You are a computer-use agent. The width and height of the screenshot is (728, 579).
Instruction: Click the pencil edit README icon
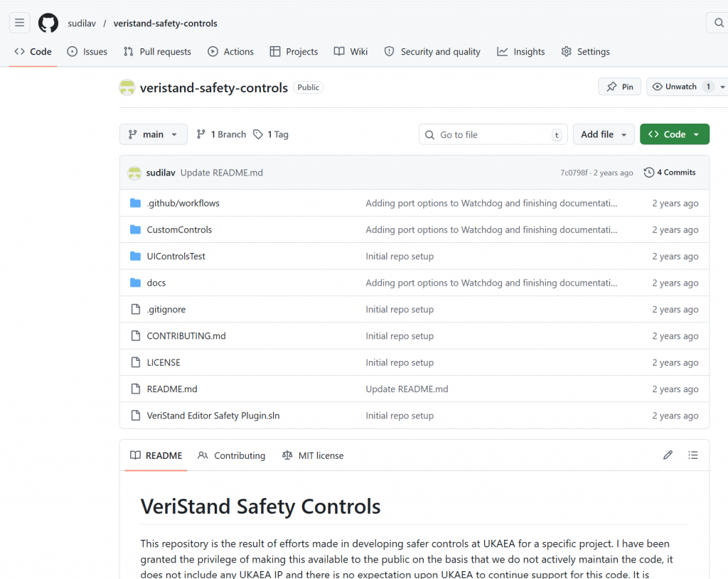668,455
